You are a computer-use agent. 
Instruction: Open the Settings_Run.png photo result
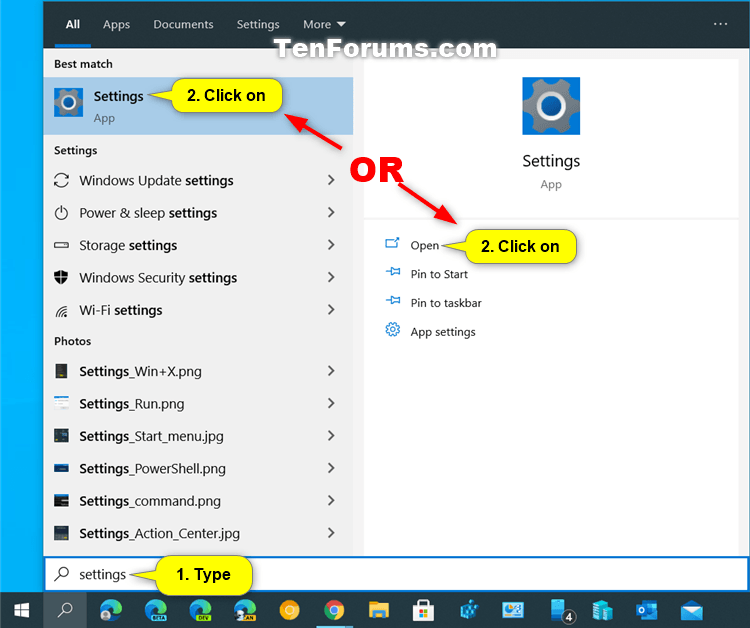click(x=198, y=404)
